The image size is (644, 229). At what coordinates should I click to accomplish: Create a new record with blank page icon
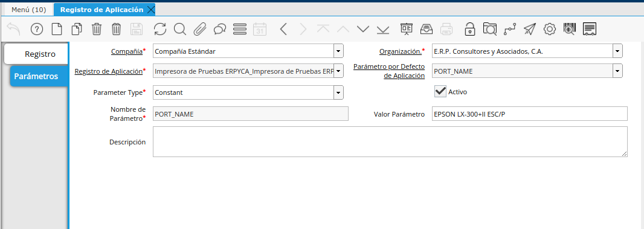pos(57,29)
